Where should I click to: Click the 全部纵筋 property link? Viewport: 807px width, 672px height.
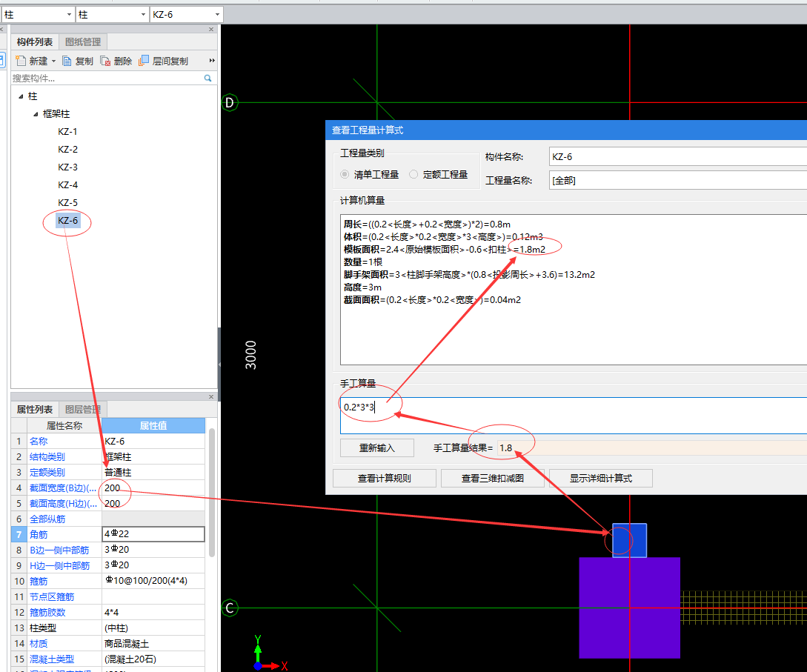(x=47, y=519)
